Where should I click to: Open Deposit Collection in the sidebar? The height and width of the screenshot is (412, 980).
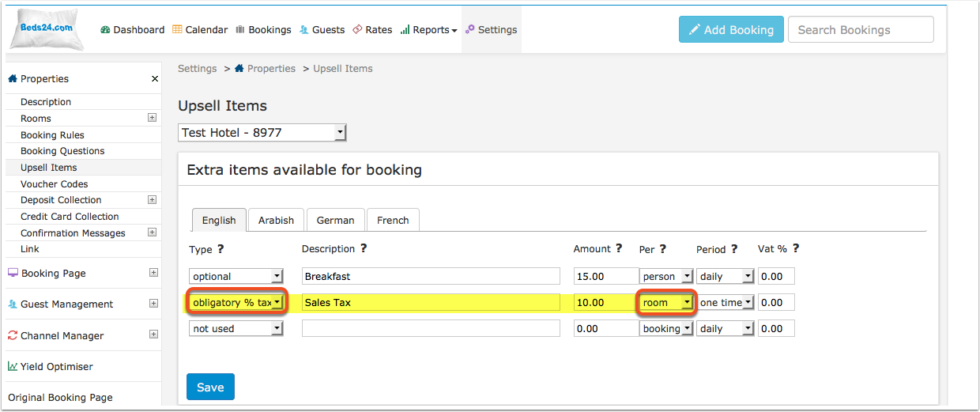[x=61, y=200]
